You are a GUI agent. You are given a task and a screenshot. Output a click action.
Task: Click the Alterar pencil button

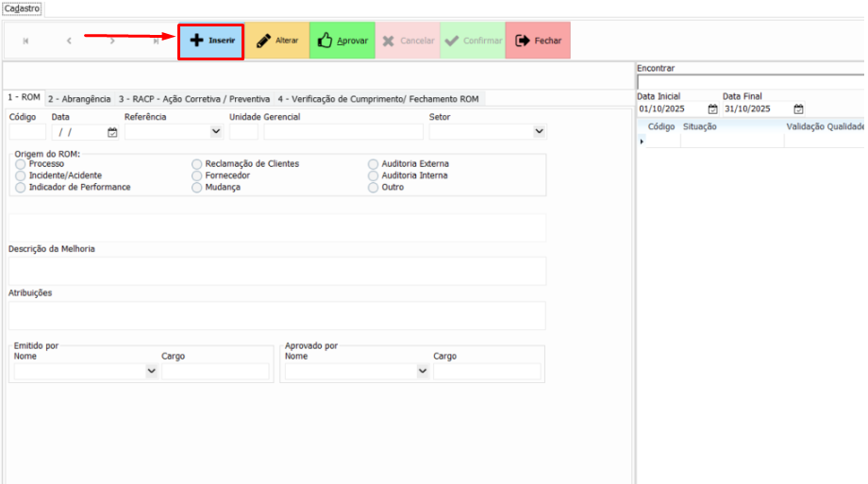[x=276, y=42]
